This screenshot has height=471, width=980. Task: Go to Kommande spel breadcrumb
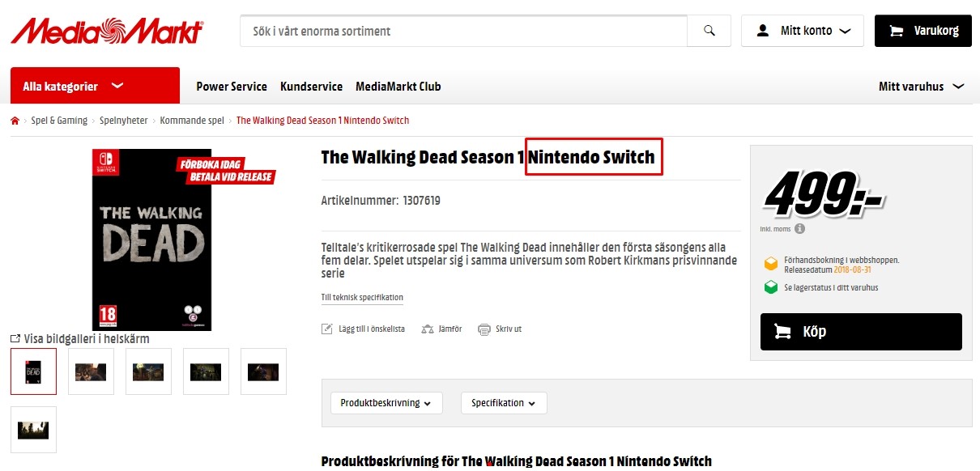(192, 121)
